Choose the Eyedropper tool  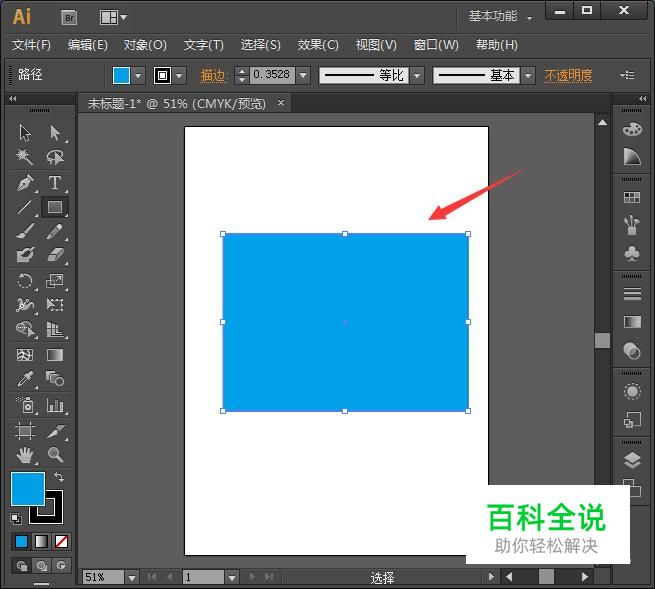tap(25, 380)
